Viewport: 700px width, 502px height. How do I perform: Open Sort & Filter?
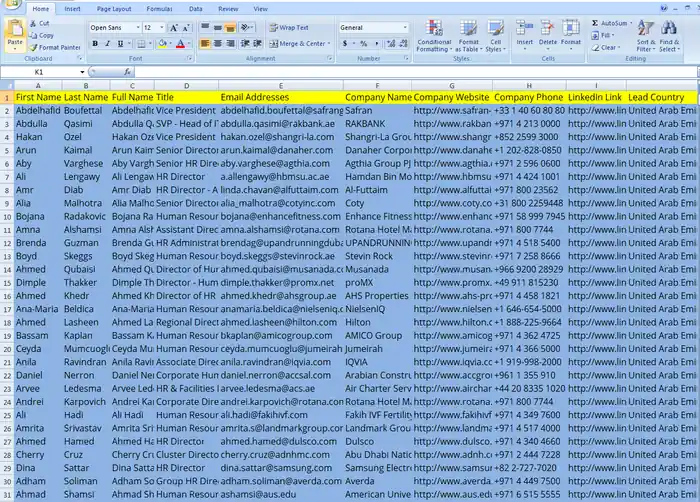pos(646,36)
